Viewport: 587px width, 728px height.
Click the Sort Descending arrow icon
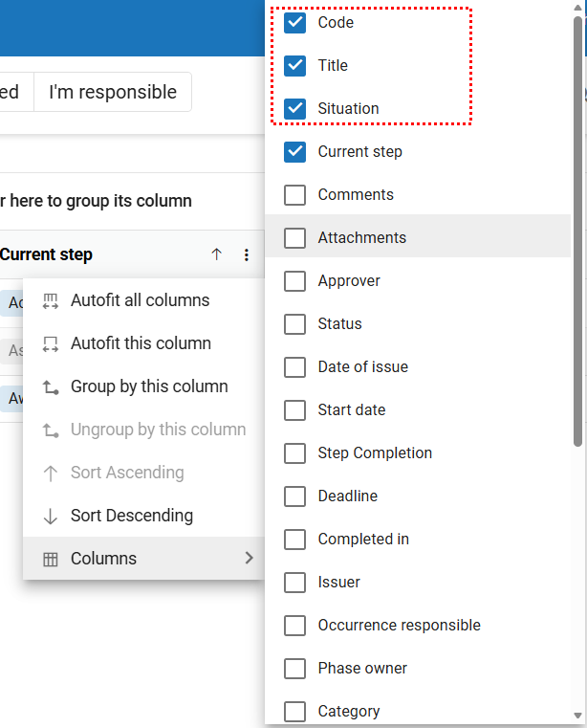tap(51, 516)
